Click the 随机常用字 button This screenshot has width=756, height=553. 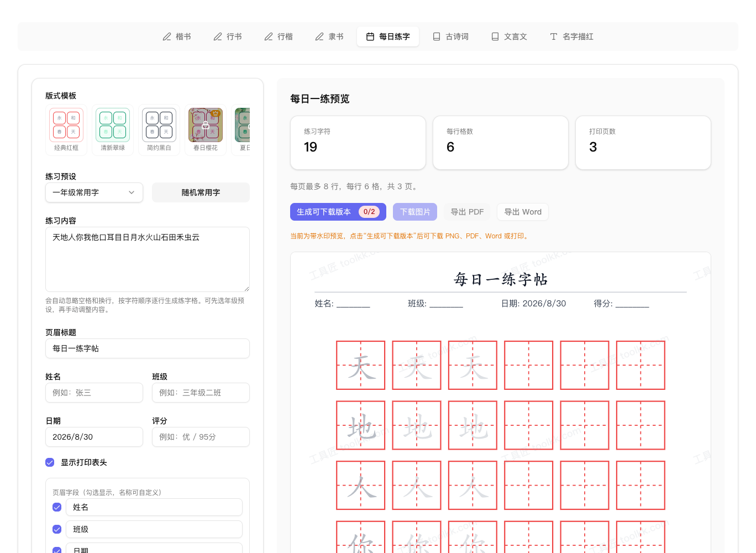click(x=201, y=192)
